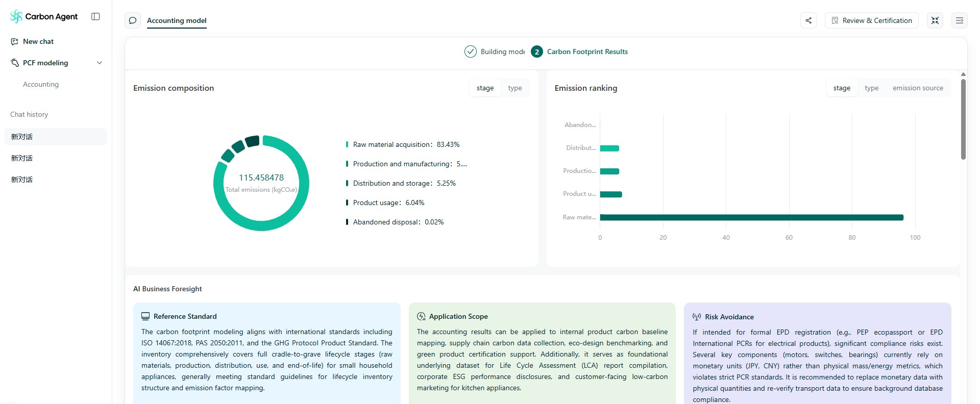The height and width of the screenshot is (404, 980).
Task: Click the scrollbar up arrow
Action: (963, 74)
